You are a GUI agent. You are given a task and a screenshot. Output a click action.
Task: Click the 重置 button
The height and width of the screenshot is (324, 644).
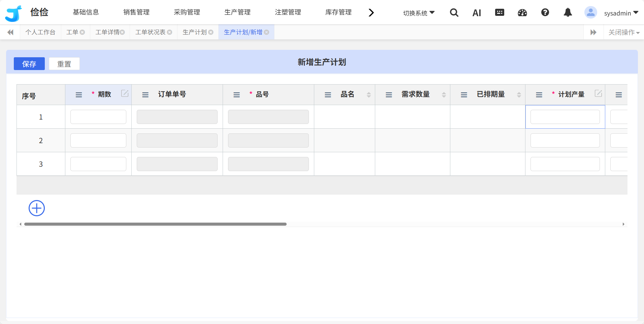coord(64,64)
